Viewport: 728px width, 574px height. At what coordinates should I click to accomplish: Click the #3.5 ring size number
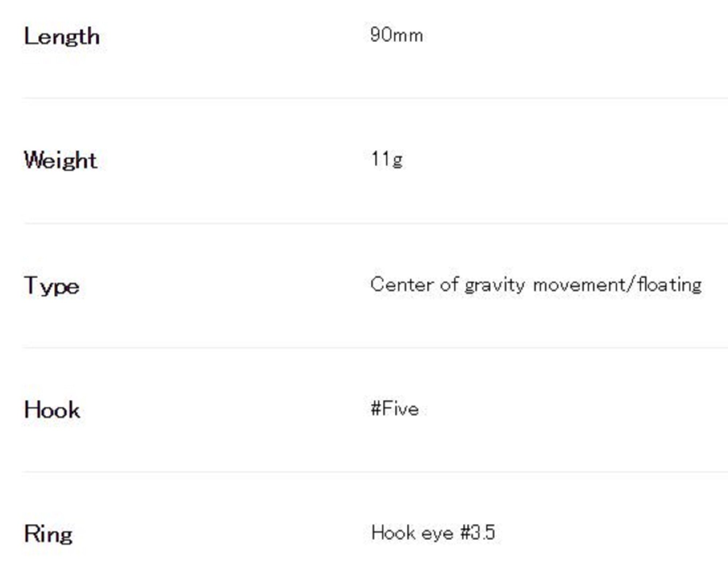tap(478, 533)
